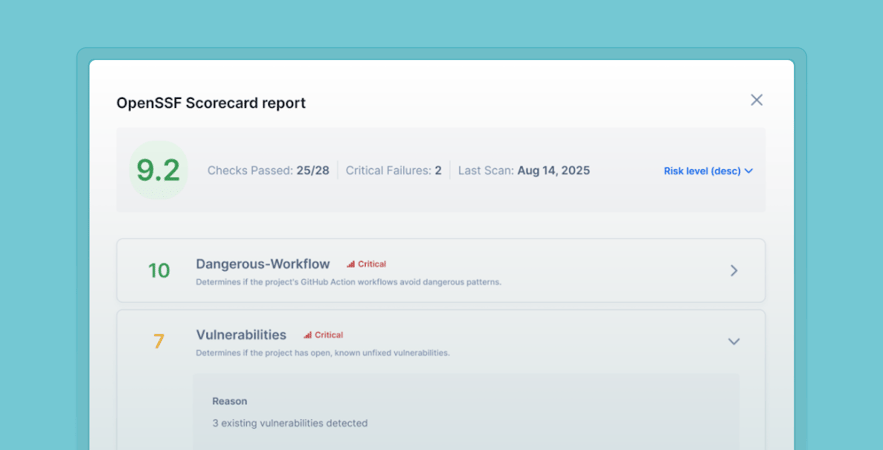Click the chevron arrow beside Risk level

(x=749, y=171)
